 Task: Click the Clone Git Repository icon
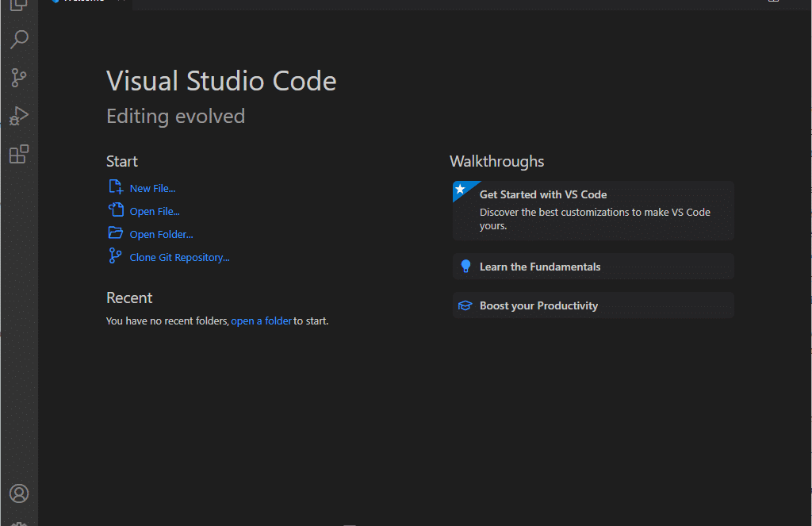[115, 255]
